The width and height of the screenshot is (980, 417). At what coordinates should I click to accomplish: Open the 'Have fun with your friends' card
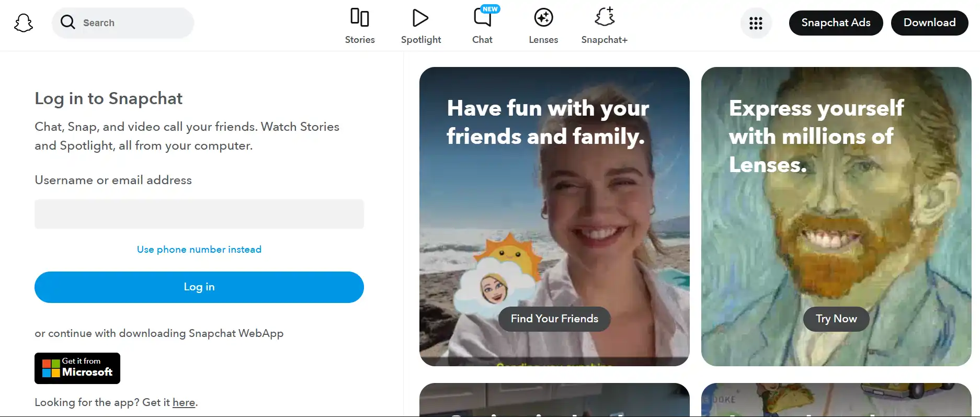pos(554,217)
